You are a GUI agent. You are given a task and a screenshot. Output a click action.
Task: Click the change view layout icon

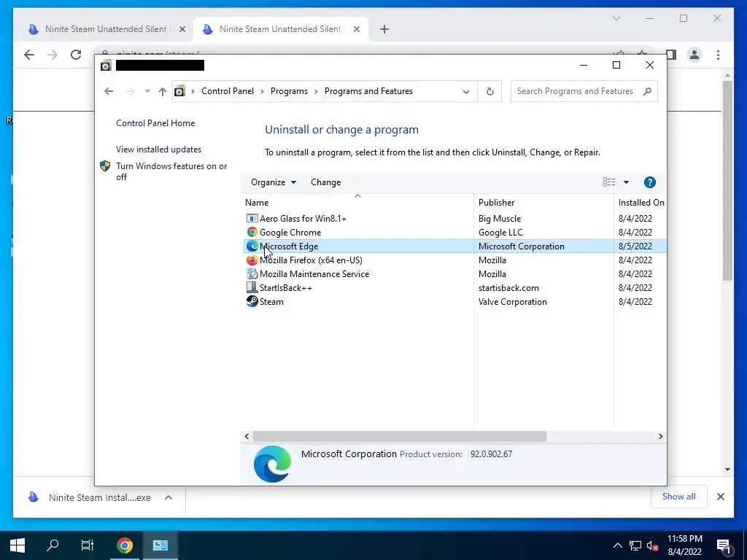pyautogui.click(x=609, y=182)
